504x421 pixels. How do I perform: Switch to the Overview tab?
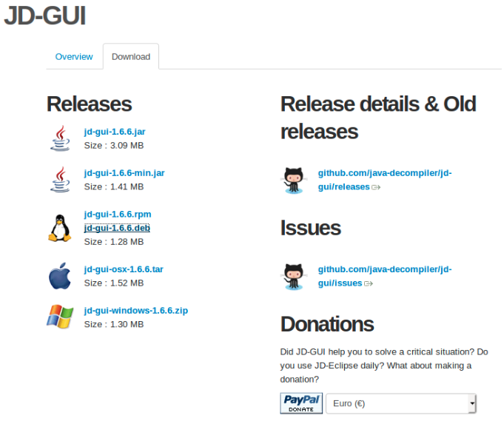tap(74, 57)
